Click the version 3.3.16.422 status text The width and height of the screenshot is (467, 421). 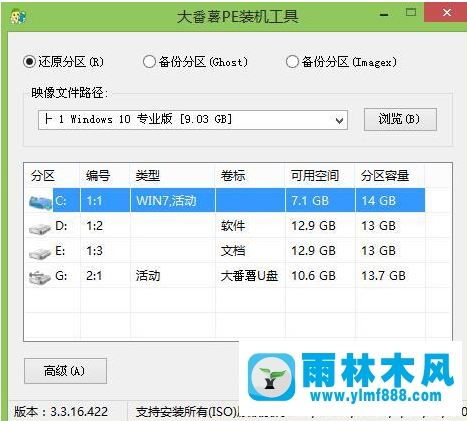(x=61, y=412)
